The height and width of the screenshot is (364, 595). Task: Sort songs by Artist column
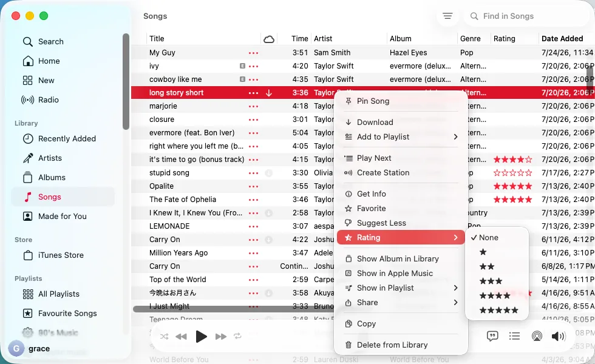[x=323, y=39]
